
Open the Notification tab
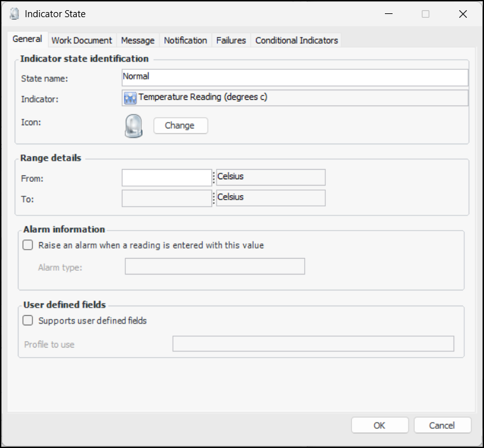point(185,41)
